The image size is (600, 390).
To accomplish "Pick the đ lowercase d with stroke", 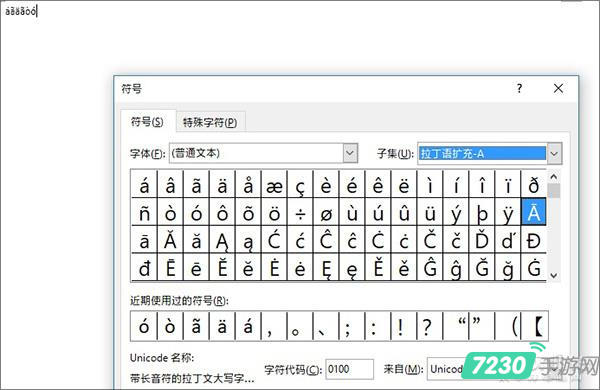I will tap(144, 267).
